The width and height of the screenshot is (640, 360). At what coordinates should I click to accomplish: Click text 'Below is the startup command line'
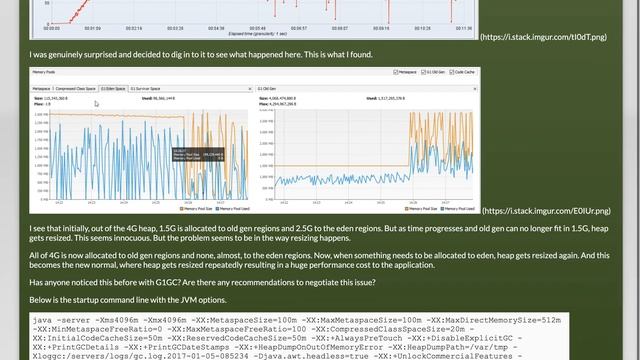tap(127, 300)
